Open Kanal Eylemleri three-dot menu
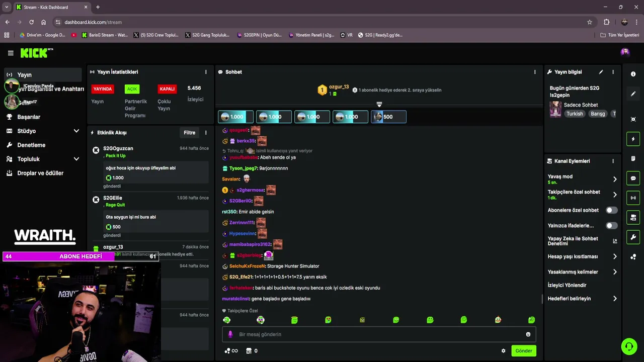The image size is (644, 362). coord(613,161)
